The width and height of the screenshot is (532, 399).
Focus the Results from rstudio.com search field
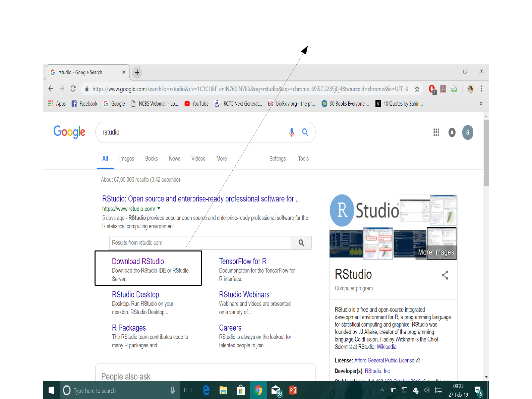click(200, 243)
